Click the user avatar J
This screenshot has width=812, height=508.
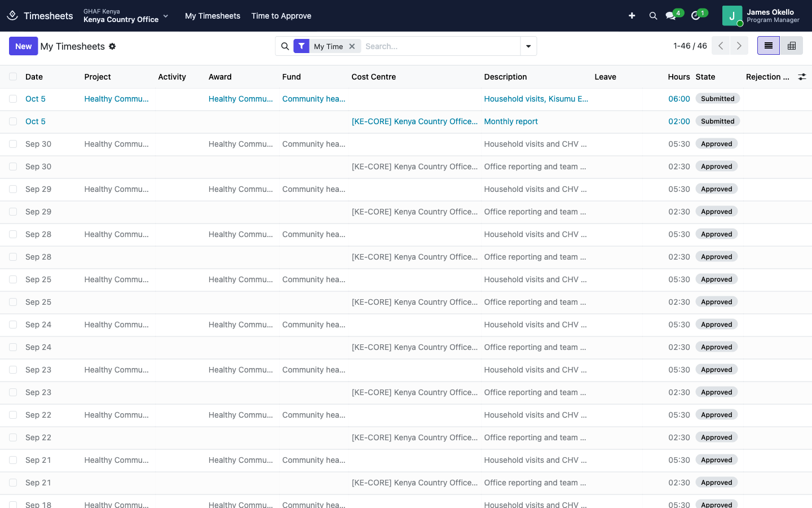point(732,16)
